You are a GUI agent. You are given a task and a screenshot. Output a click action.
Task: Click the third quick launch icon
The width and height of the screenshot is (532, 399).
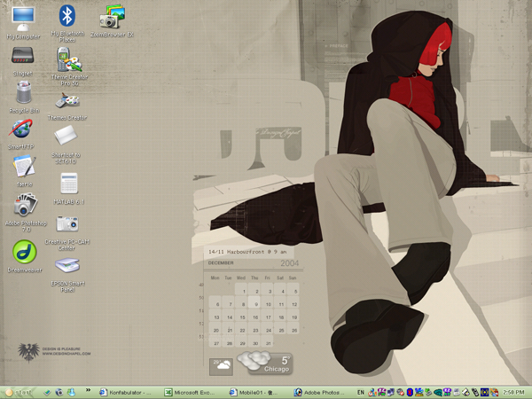tap(71, 393)
